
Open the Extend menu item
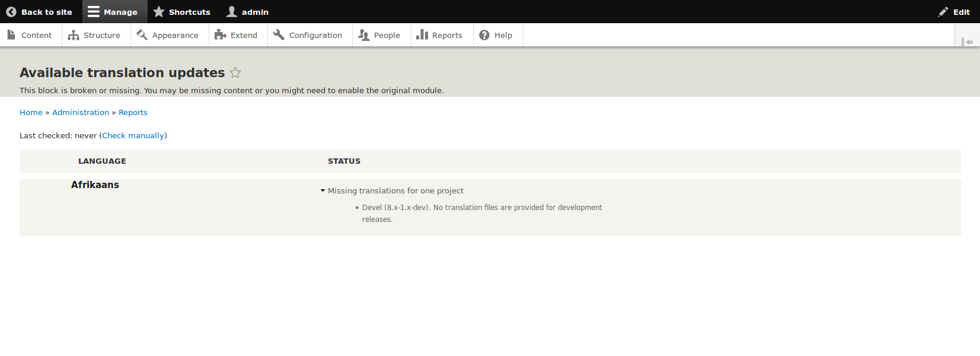tap(237, 35)
